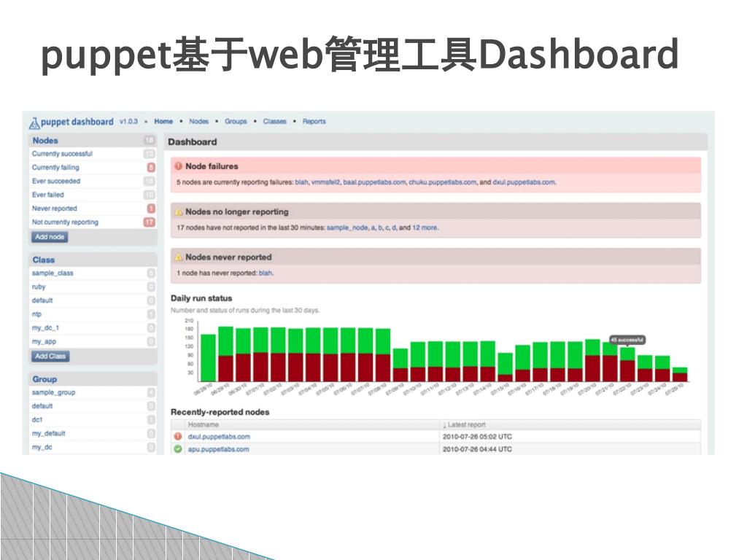Click the Class sidebar heading
Viewport: 747px width, 560px height.
43,260
